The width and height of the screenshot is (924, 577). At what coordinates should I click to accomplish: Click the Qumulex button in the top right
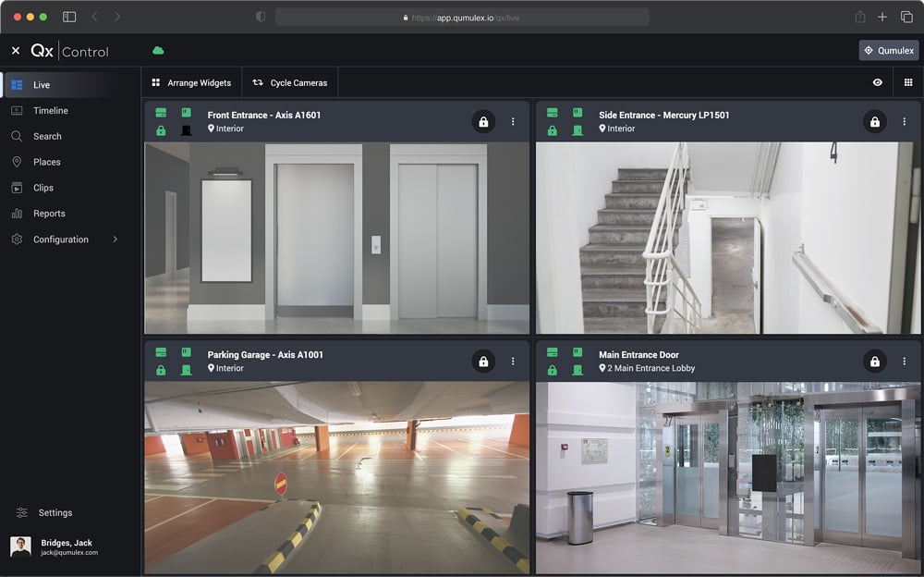point(888,50)
